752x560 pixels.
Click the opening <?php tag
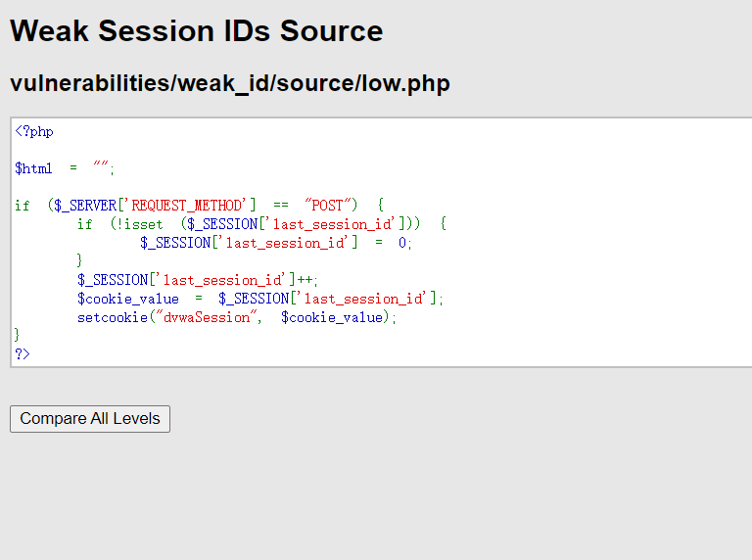coord(34,131)
